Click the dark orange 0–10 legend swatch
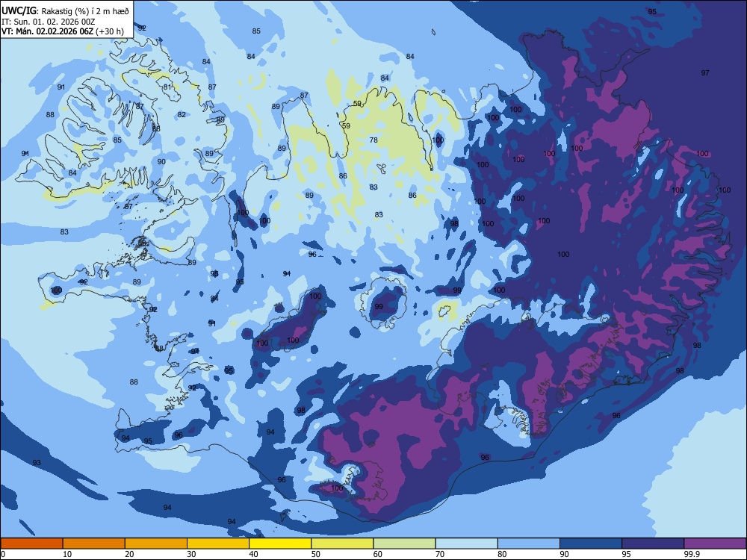Viewport: 747px width, 560px height. pyautogui.click(x=31, y=544)
